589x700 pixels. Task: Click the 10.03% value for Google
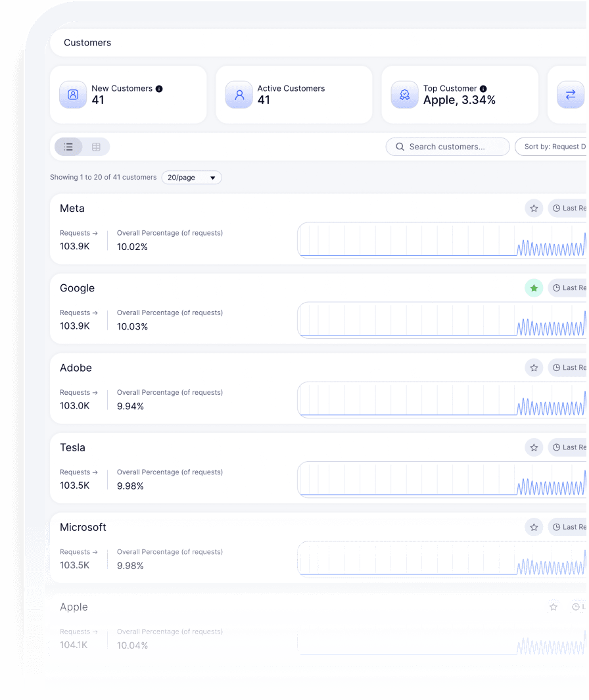pos(132,326)
